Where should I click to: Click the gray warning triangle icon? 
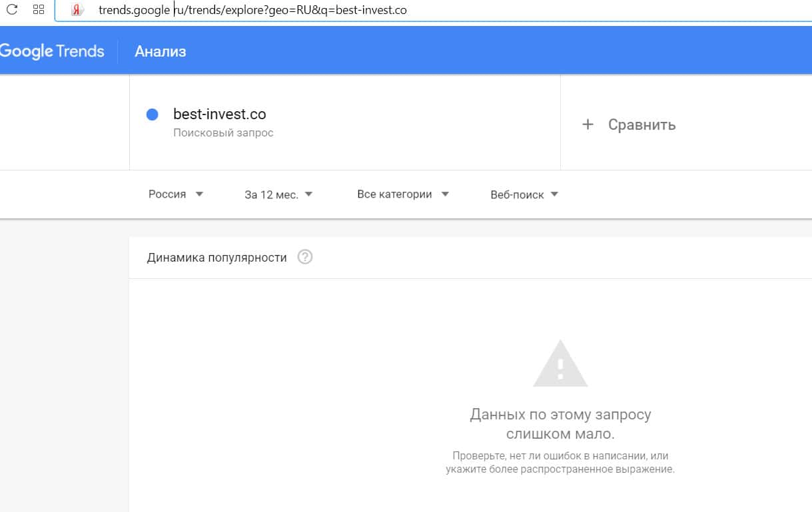560,364
